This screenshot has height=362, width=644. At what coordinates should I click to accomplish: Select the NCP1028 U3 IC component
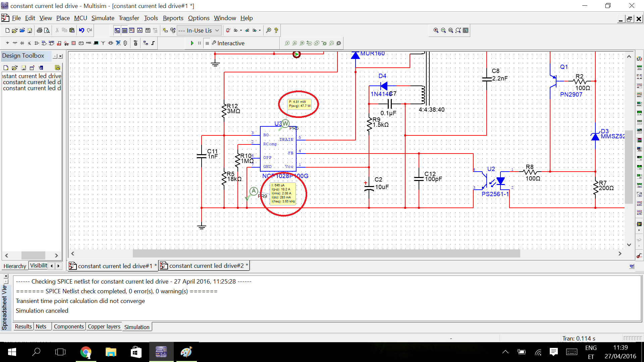278,148
